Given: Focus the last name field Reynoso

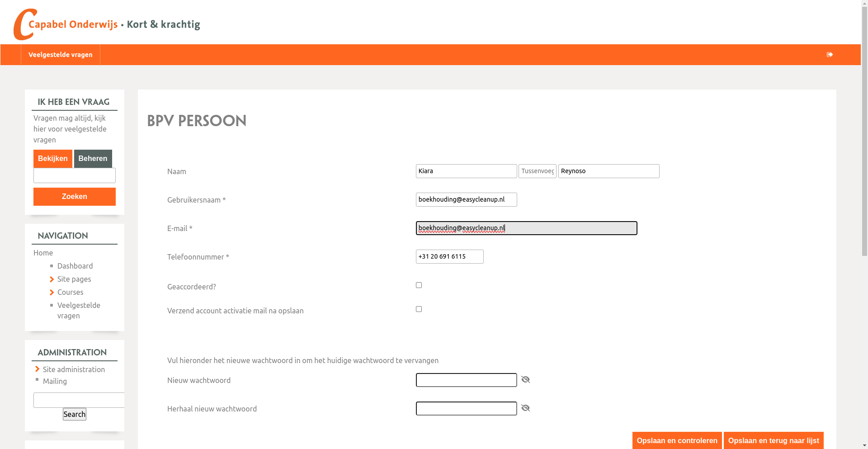Looking at the screenshot, I should click(x=609, y=171).
